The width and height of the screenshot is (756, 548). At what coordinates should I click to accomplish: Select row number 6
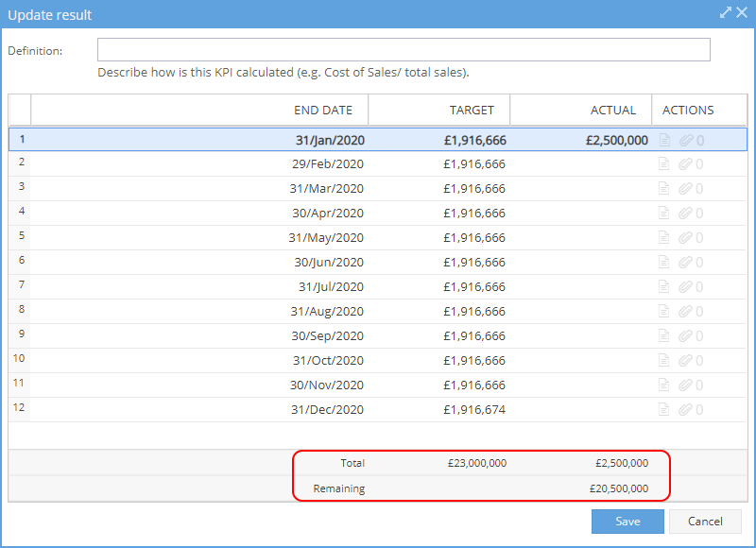point(19,261)
